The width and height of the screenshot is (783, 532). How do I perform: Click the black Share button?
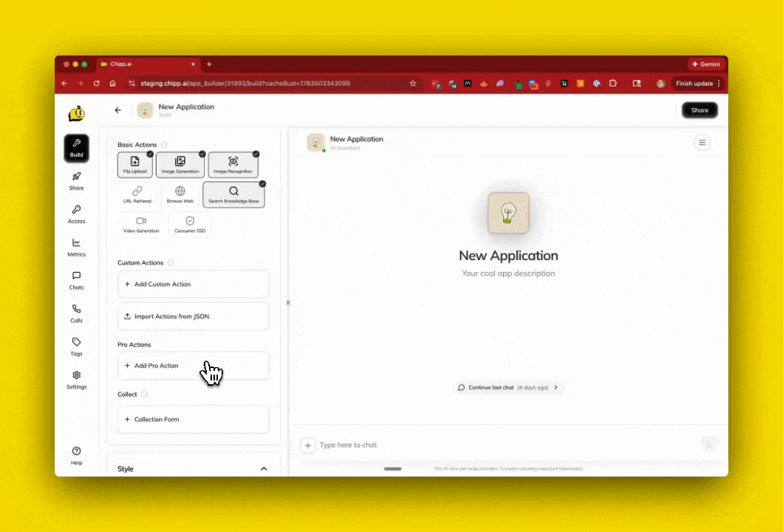(699, 110)
